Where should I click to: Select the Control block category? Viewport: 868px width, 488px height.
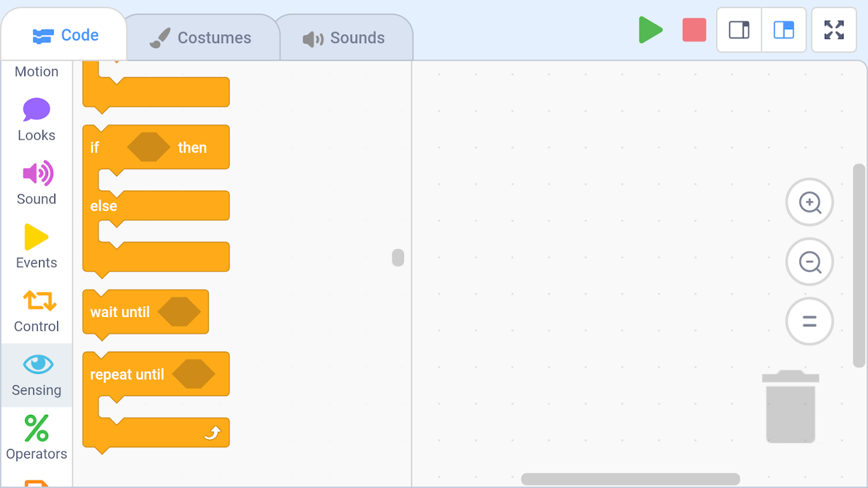pos(37,311)
